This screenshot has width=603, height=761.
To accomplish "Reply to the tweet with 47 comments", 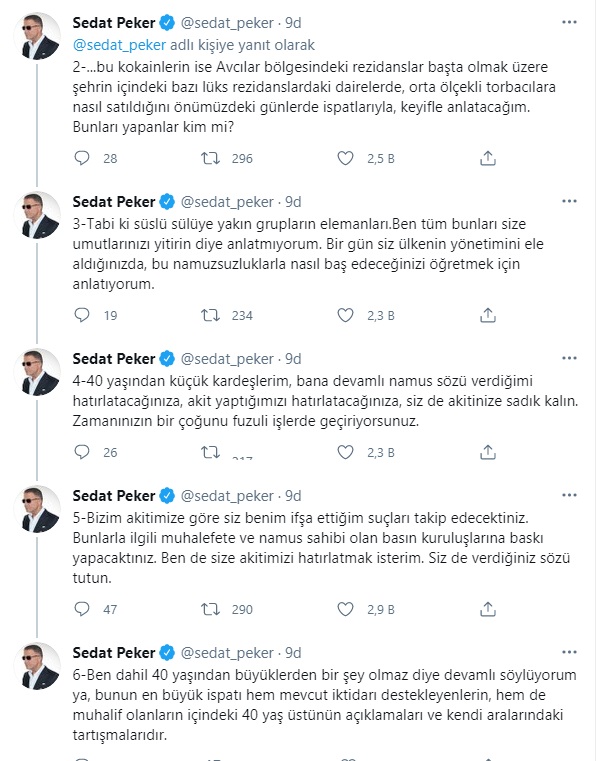I will coord(82,609).
